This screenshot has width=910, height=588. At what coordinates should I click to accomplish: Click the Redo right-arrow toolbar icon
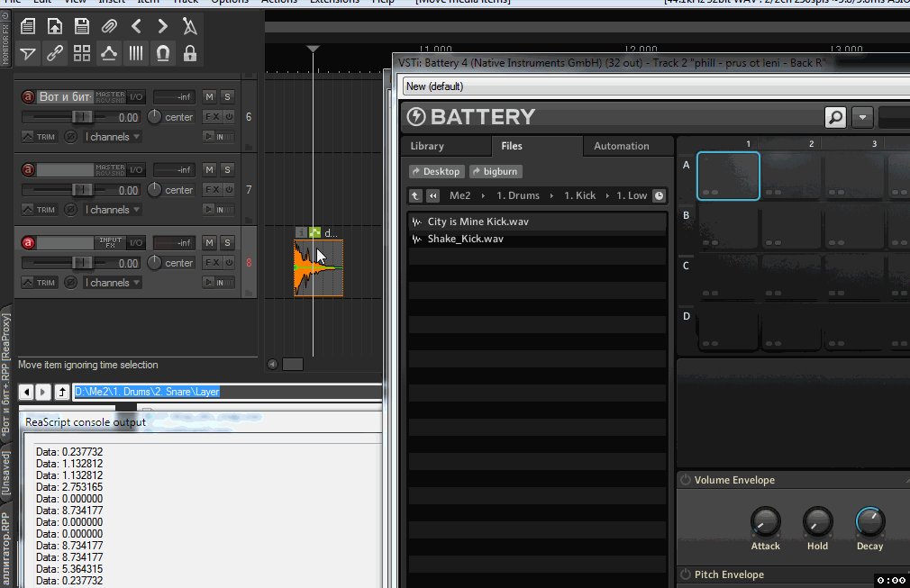click(162, 26)
